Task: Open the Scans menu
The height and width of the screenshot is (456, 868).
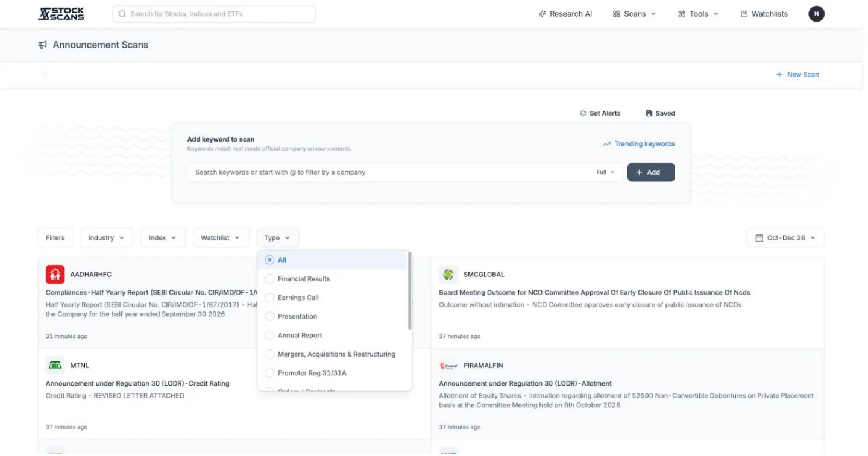Action: pyautogui.click(x=634, y=14)
